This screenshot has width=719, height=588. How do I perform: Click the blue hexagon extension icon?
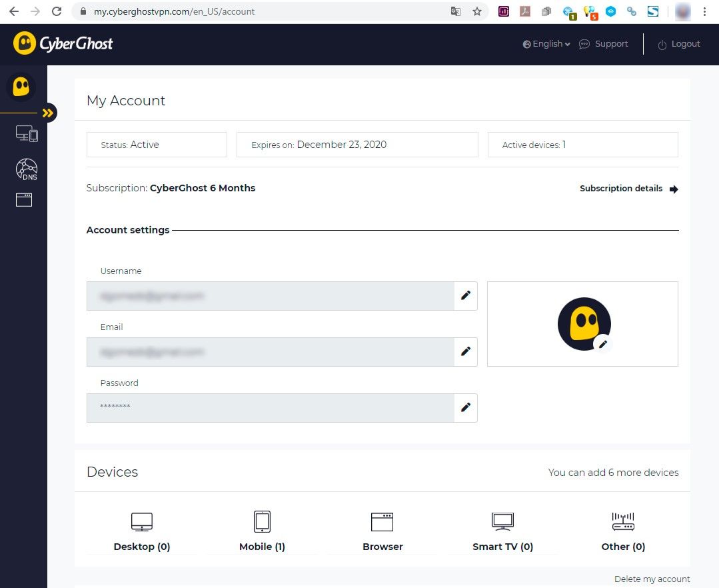pyautogui.click(x=610, y=11)
